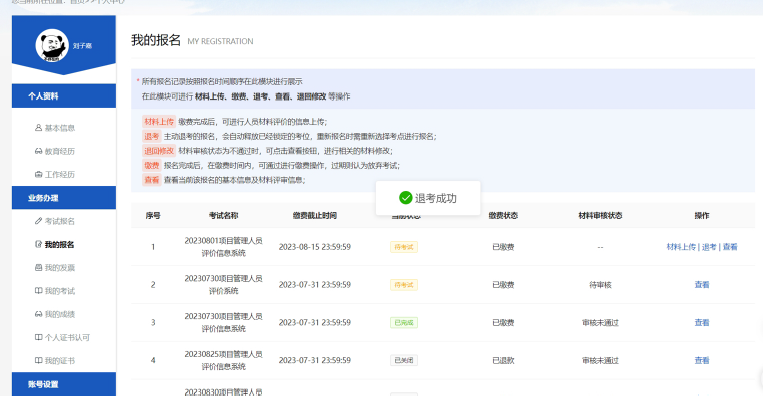Image resolution: width=763 pixels, height=396 pixels.
Task: Click deadline 2023-08-15 23:59:59
Action: click(314, 247)
